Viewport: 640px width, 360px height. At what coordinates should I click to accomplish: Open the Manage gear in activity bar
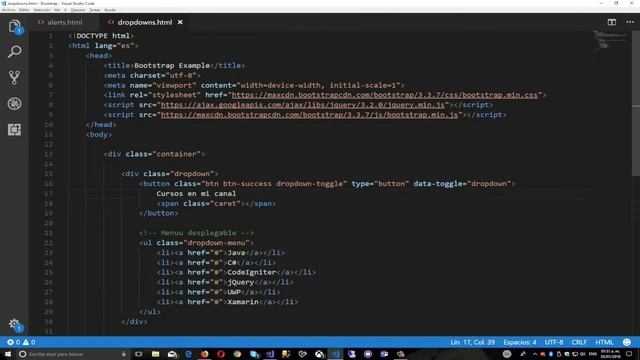[x=15, y=324]
